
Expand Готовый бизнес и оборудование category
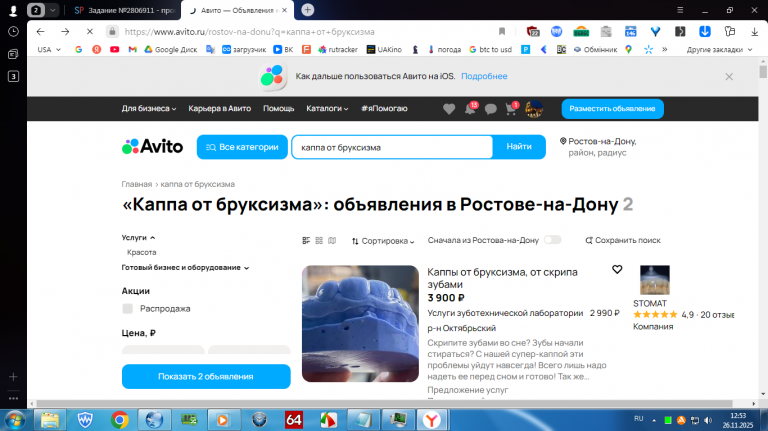pyautogui.click(x=186, y=268)
